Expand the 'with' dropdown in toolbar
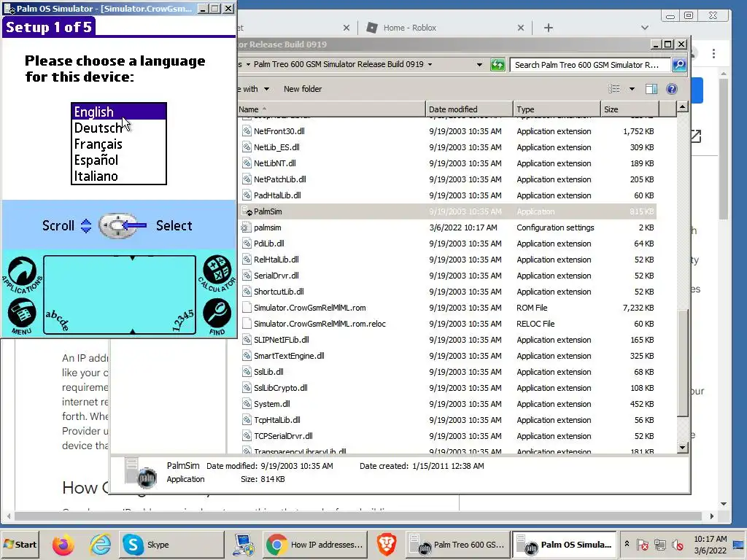The width and height of the screenshot is (747, 560). point(266,89)
